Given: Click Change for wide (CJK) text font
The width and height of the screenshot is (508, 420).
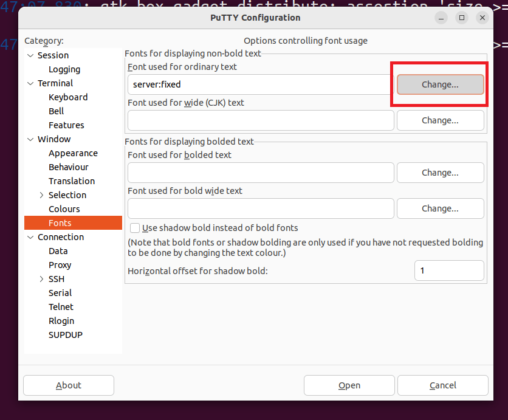Looking at the screenshot, I should pos(441,120).
